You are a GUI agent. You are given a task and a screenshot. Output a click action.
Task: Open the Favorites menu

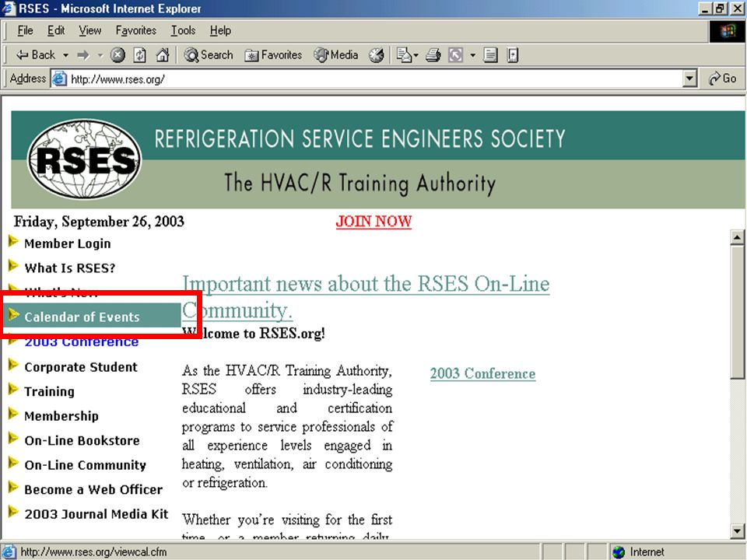coord(135,30)
